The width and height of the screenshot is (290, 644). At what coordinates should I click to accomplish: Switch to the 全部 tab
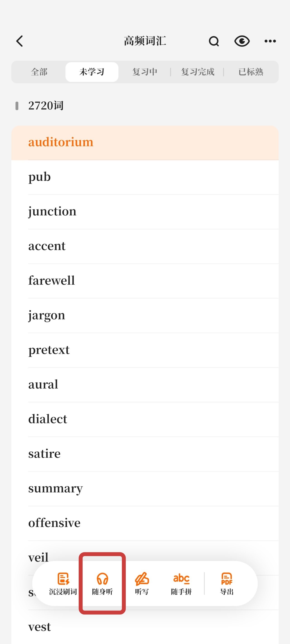(x=39, y=72)
